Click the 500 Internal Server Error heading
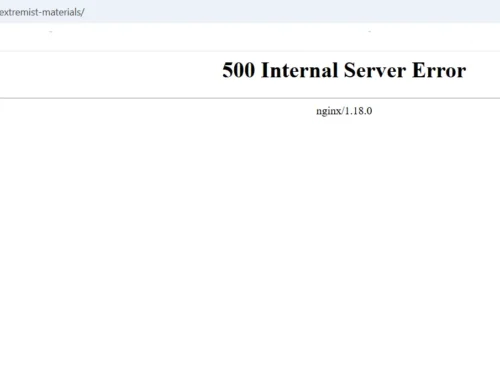Image resolution: width=500 pixels, height=380 pixels. [x=344, y=70]
